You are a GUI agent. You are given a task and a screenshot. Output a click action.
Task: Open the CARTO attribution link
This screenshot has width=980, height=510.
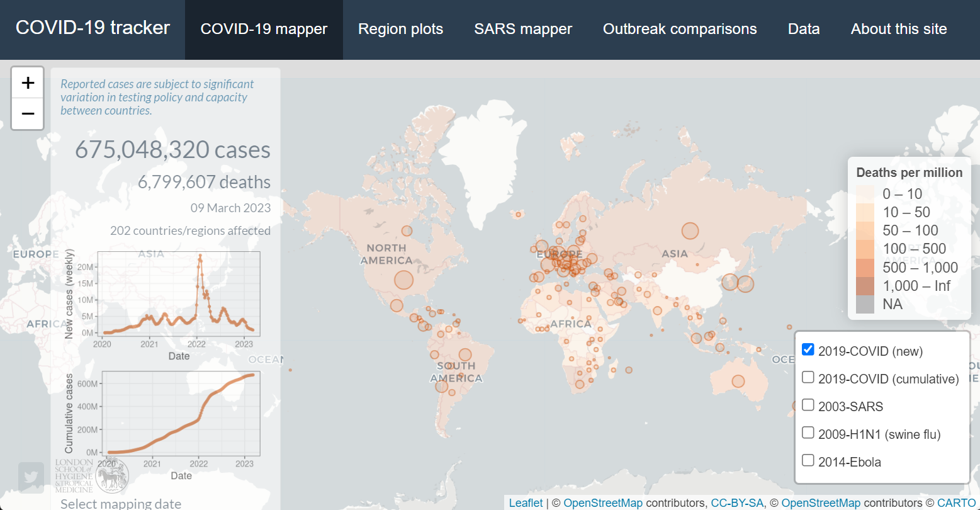click(956, 502)
